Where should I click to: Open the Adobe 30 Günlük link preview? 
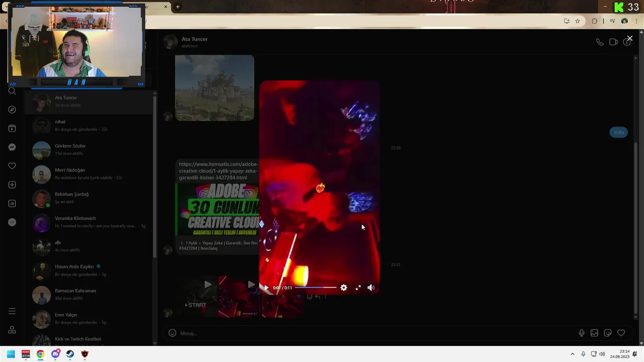217,209
